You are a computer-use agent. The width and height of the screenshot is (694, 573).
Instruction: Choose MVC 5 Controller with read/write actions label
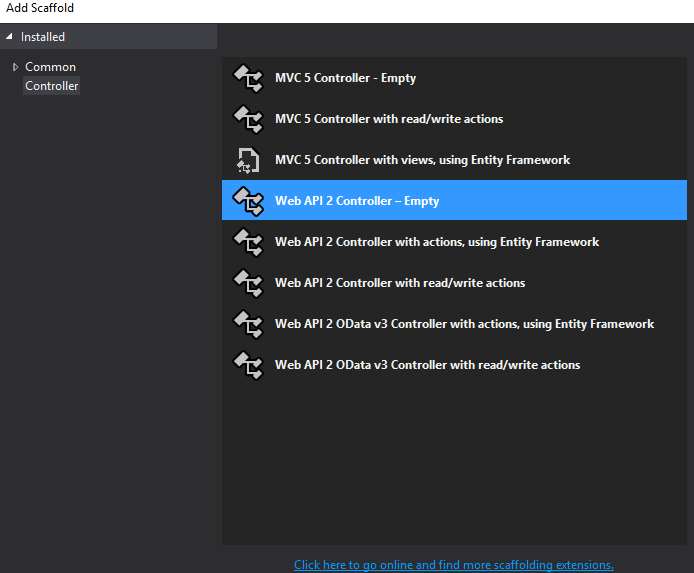389,119
